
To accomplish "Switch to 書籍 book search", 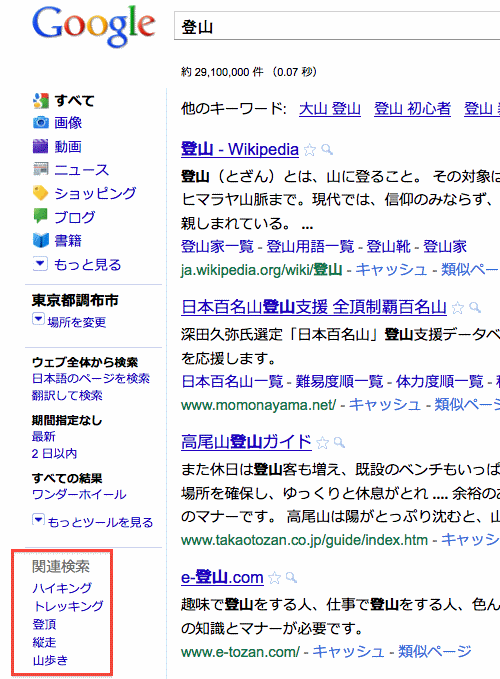I will tap(68, 240).
